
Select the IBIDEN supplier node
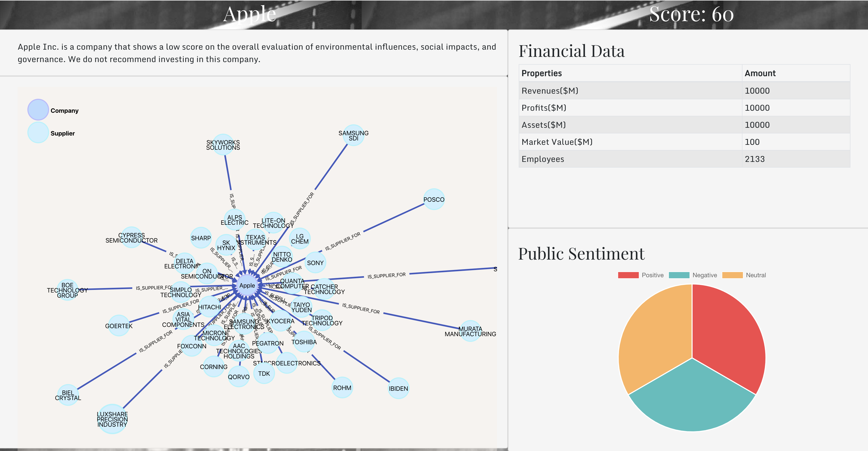(398, 388)
